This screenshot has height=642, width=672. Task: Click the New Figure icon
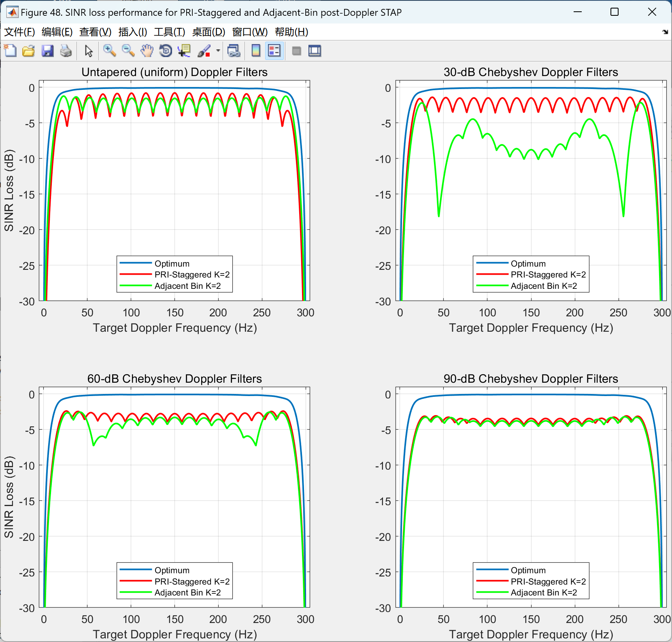tap(10, 51)
